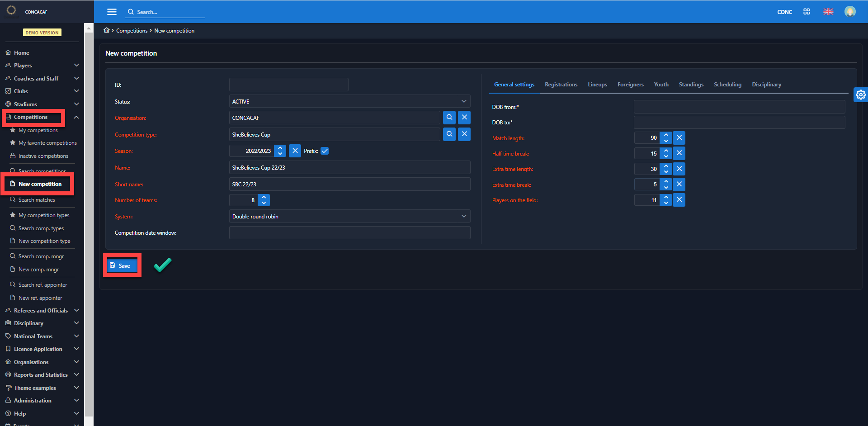Screen dimensions: 868x426
Task: Clear the Season value
Action: (x=295, y=151)
